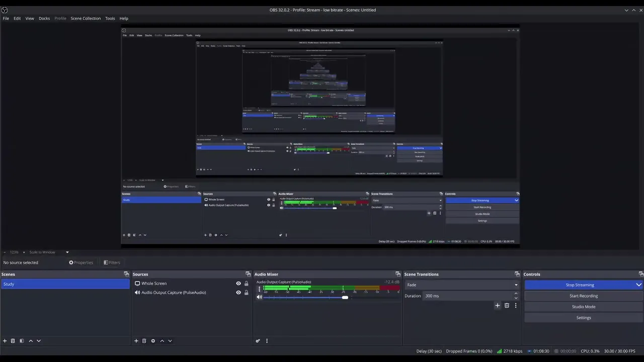The width and height of the screenshot is (644, 362).
Task: Remove the selected scene using trash icon
Action: pyautogui.click(x=13, y=341)
